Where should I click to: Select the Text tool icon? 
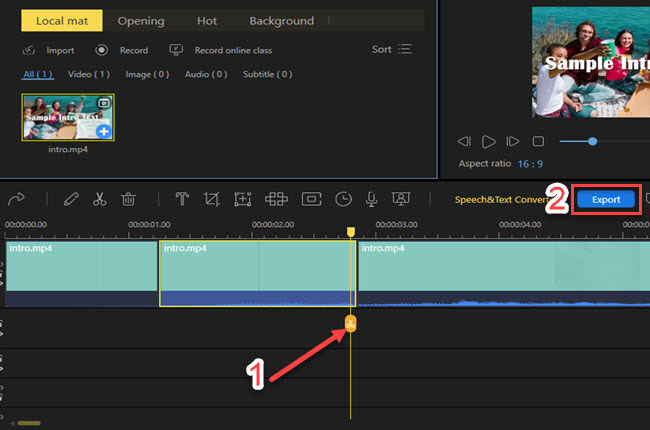[x=182, y=199]
